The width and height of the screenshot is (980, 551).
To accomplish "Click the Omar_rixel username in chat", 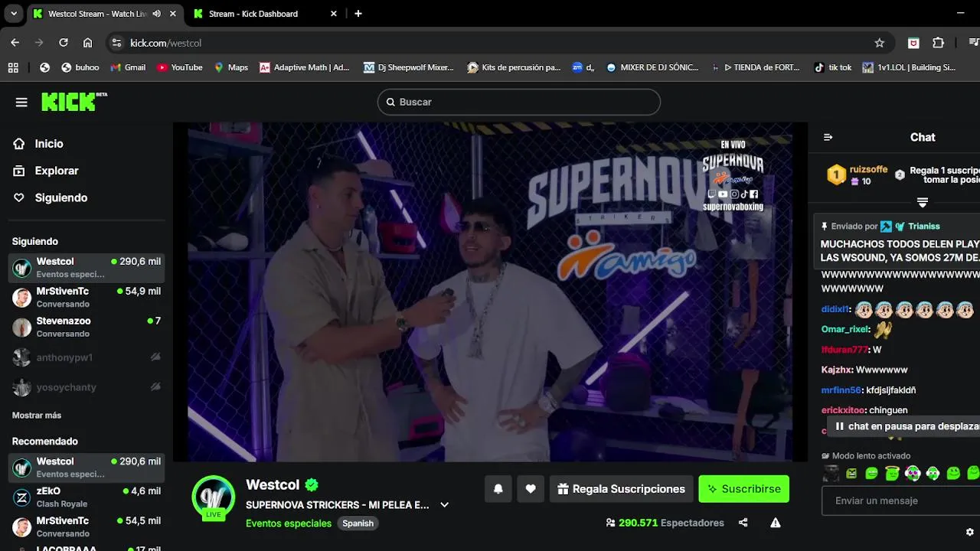I will (845, 329).
